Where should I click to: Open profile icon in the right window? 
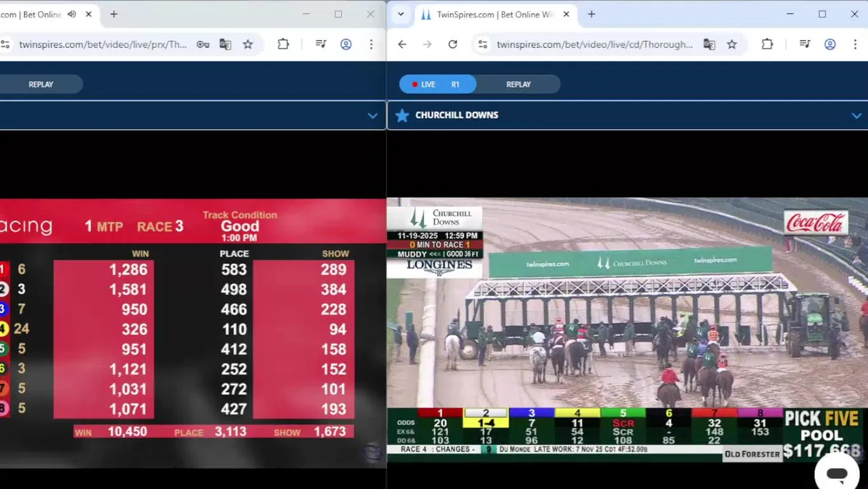click(830, 44)
